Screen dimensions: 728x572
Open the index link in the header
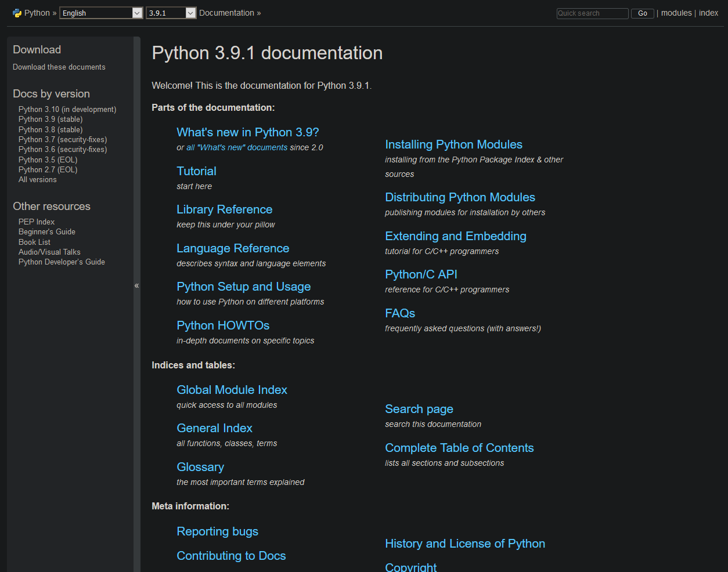(x=709, y=13)
